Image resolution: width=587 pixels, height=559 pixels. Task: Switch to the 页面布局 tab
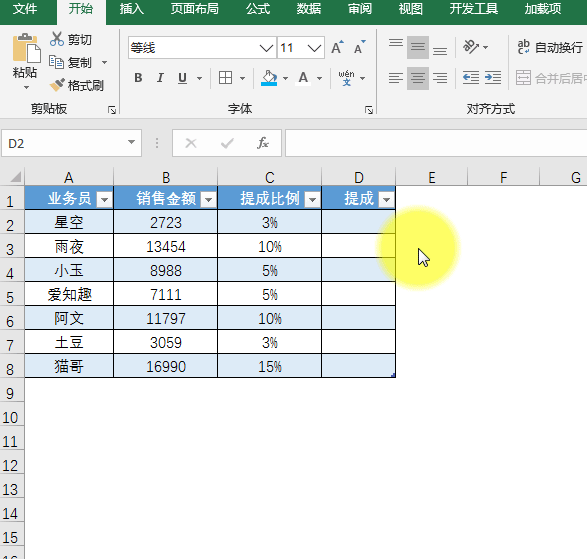tap(195, 9)
